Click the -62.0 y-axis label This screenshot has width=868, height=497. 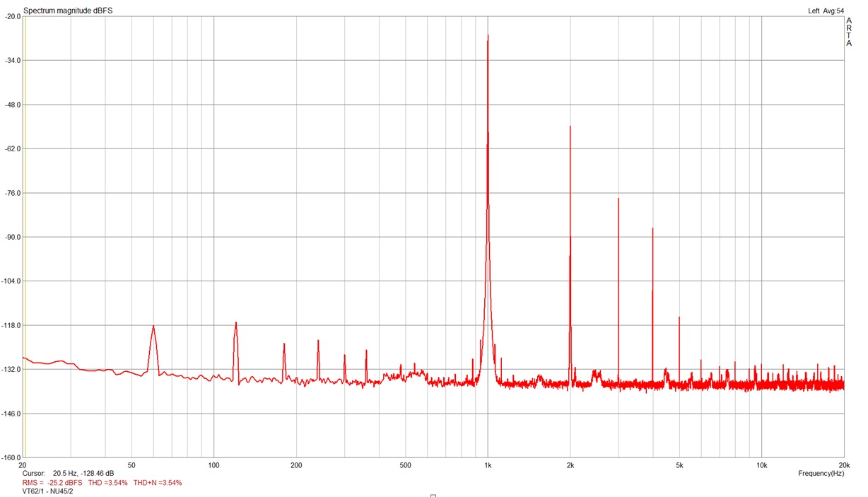[x=13, y=148]
